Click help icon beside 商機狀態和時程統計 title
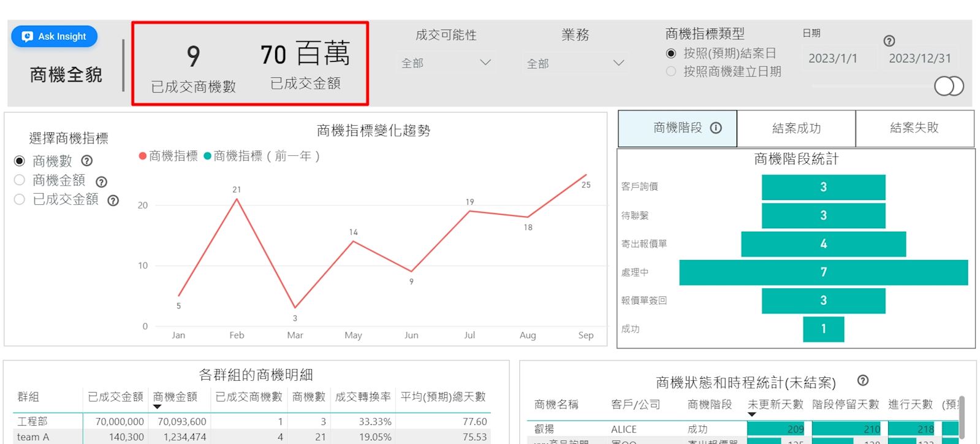Screen dimensions: 980x444 pos(863,380)
